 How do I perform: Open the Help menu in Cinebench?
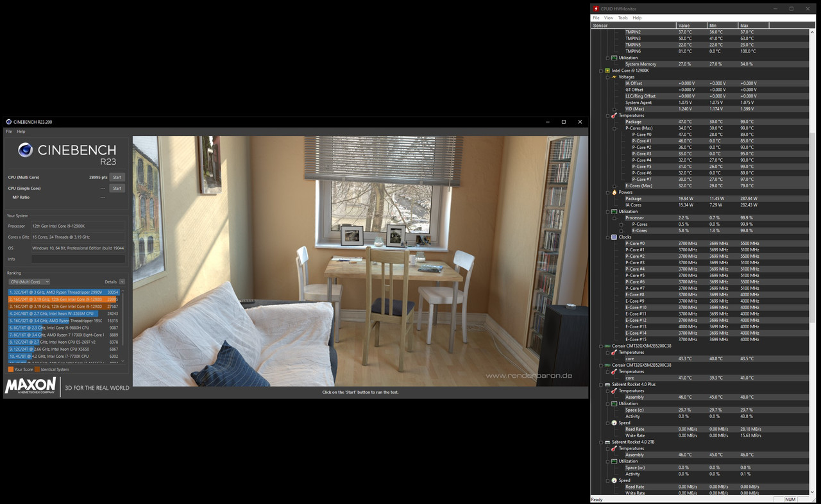(21, 131)
